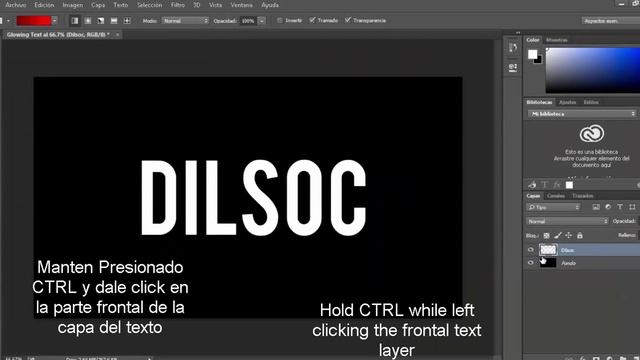Switch to the Trazados tab
640x360 pixels.
(x=582, y=196)
